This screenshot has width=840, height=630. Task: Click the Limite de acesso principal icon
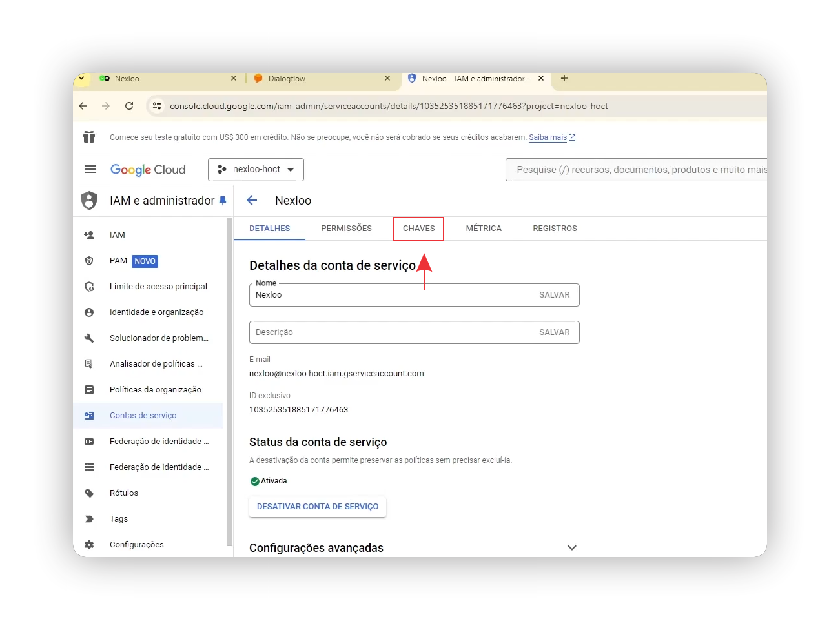point(89,287)
